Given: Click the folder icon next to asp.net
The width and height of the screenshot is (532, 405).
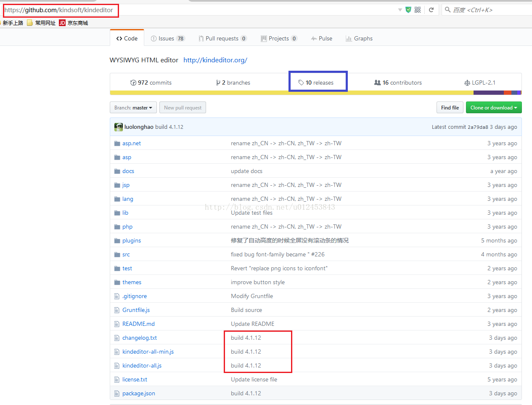Looking at the screenshot, I should pyautogui.click(x=117, y=144).
